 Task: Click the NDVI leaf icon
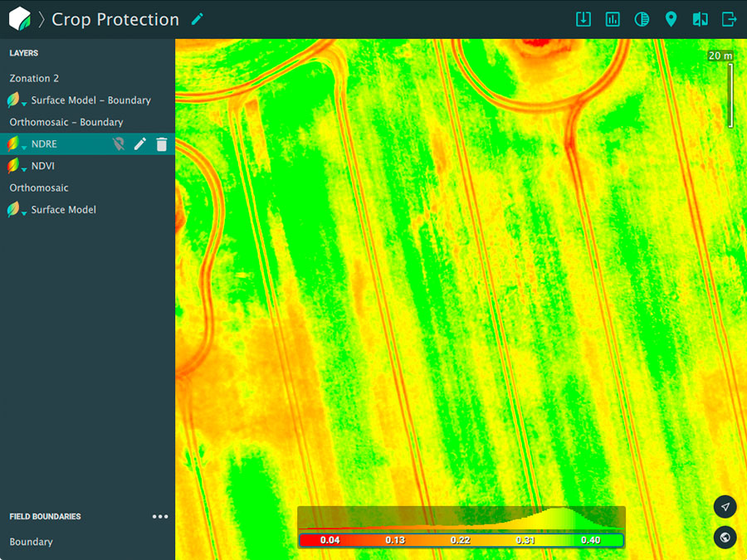[x=12, y=166]
